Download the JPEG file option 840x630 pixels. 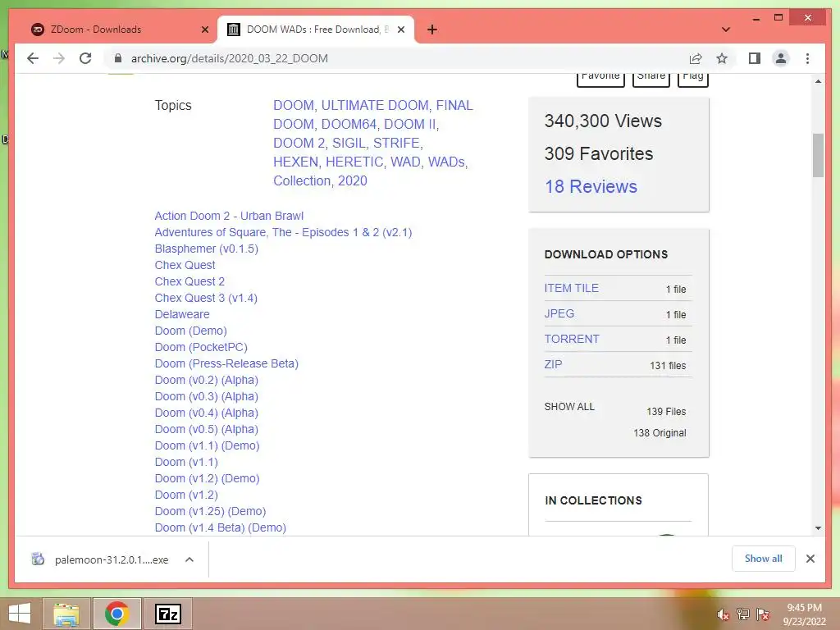pos(559,313)
